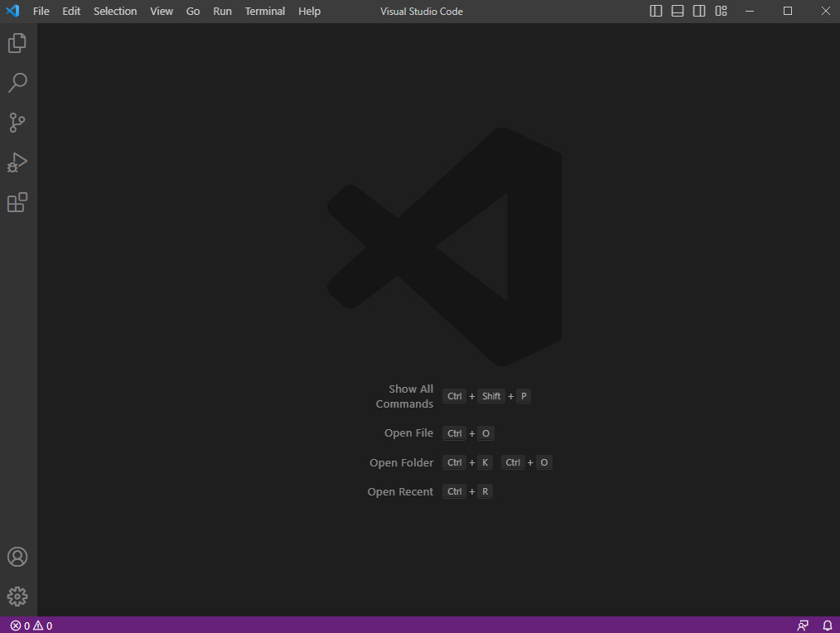This screenshot has width=840, height=633.
Task: Open the View menu
Action: pos(162,12)
